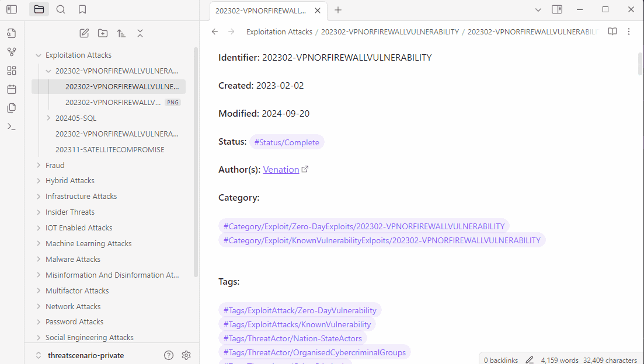Open the file explorer tab icon
The image size is (644, 364).
click(39, 9)
